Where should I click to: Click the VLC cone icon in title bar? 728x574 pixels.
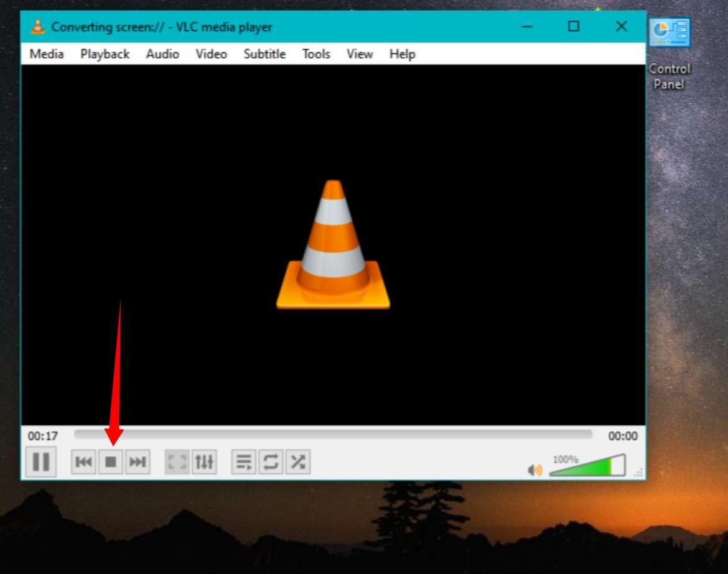point(37,27)
